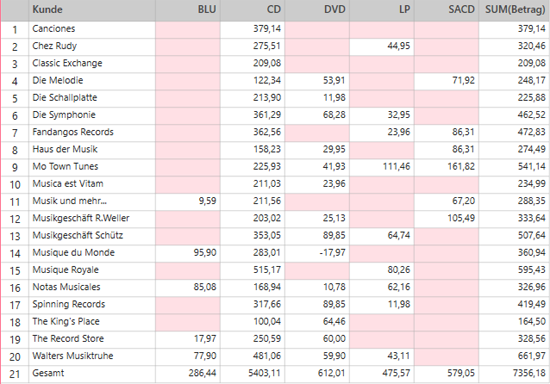The width and height of the screenshot is (550, 384).
Task: Select the DVD column header
Action: pyautogui.click(x=317, y=10)
